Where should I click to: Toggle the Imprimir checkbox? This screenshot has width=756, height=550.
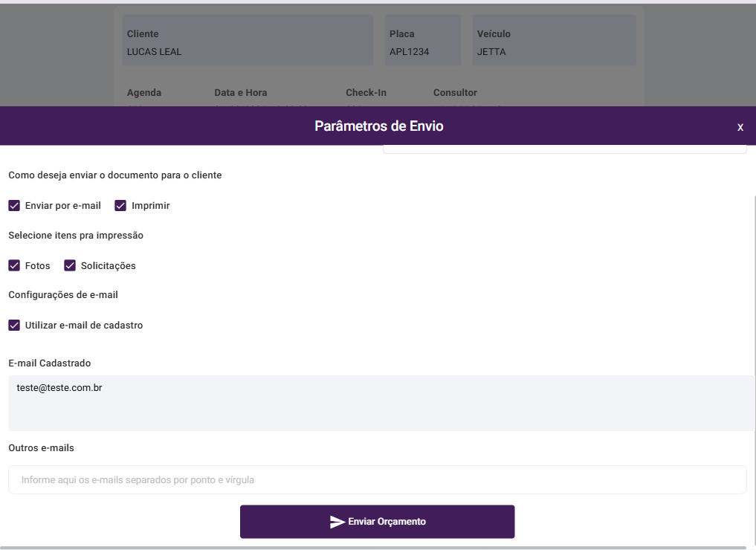120,205
